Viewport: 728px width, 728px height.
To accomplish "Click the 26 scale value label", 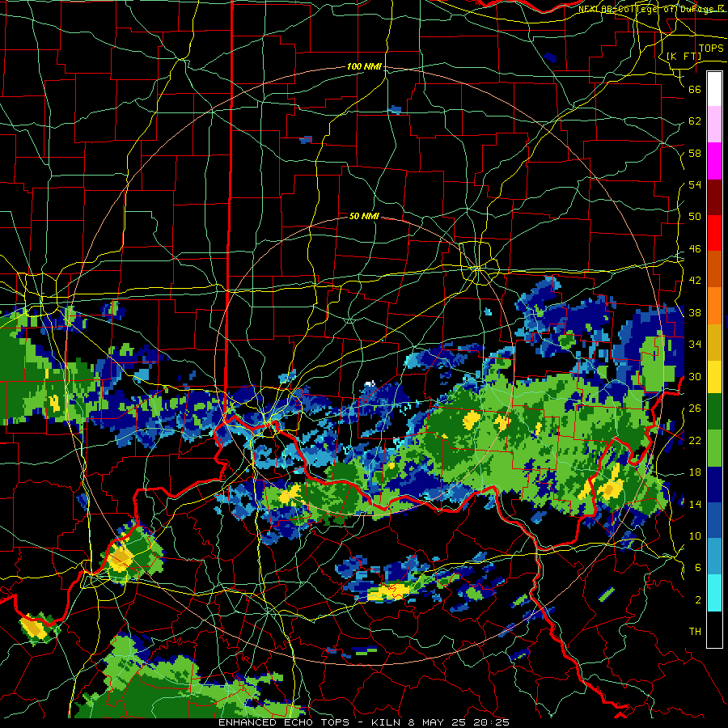I will [695, 408].
